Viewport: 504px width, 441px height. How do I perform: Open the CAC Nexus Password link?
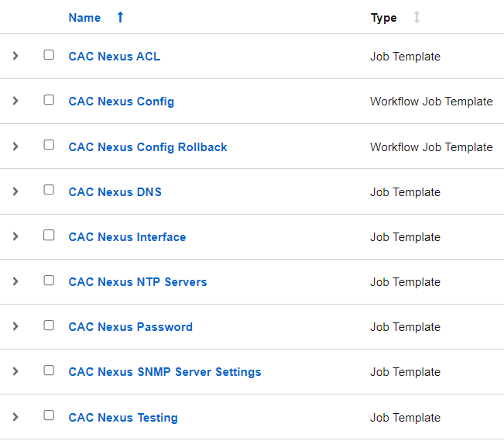click(131, 327)
